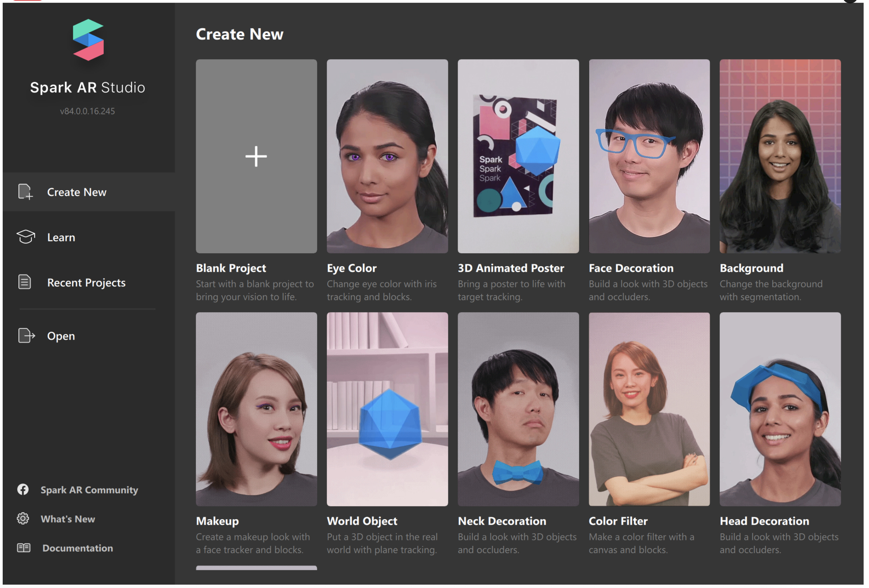Screen dimensions: 869x588
Task: Click the Color Filter title text
Action: click(x=618, y=521)
